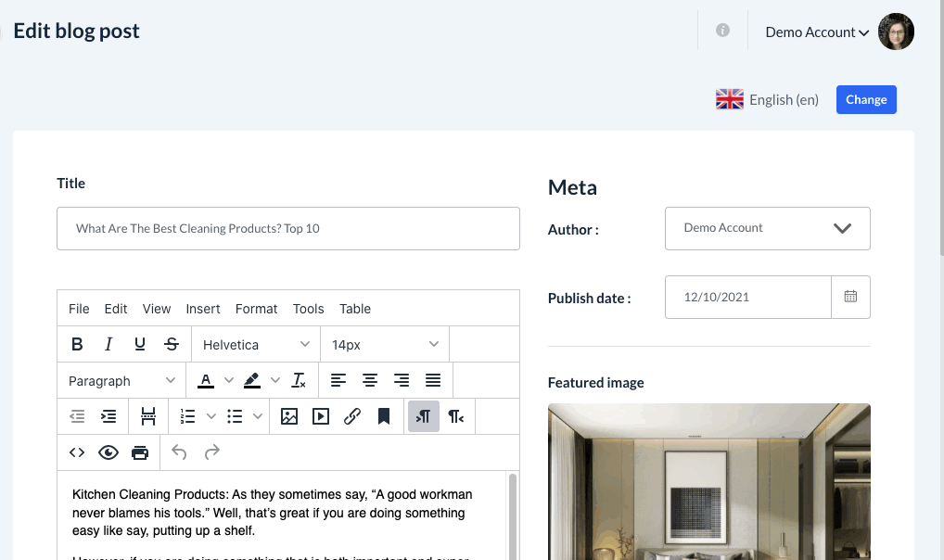Open the Tools menu
Viewport: 944px width, 560px height.
[x=308, y=309]
